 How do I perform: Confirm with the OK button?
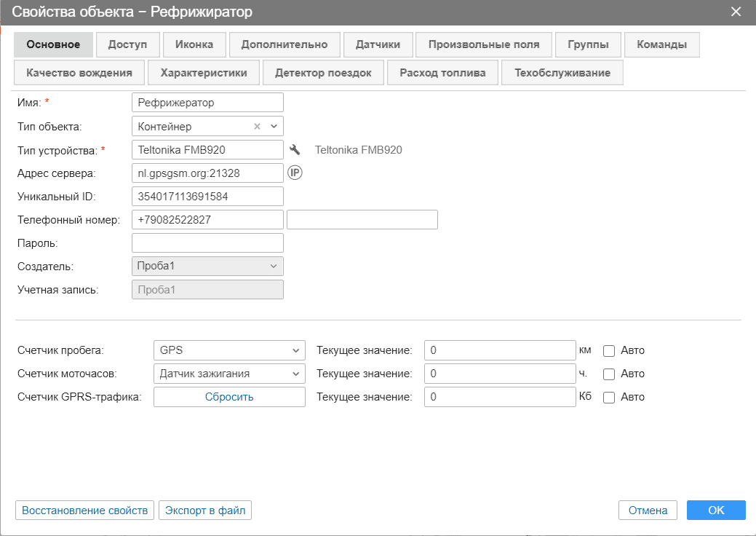(x=717, y=510)
